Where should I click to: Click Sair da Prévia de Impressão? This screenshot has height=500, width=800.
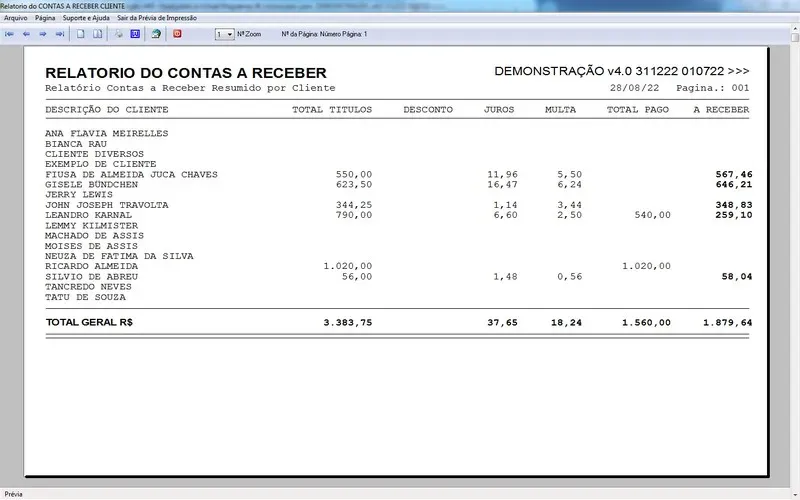[156, 18]
